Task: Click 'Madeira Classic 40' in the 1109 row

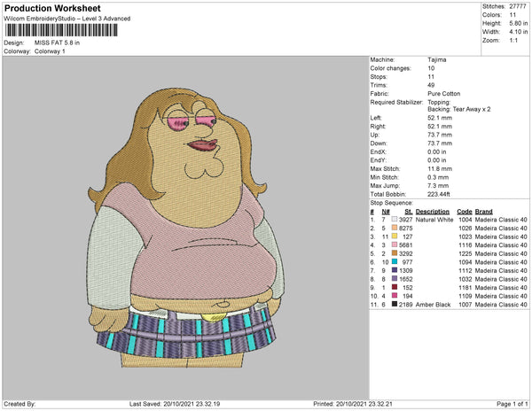Action: tap(501, 296)
